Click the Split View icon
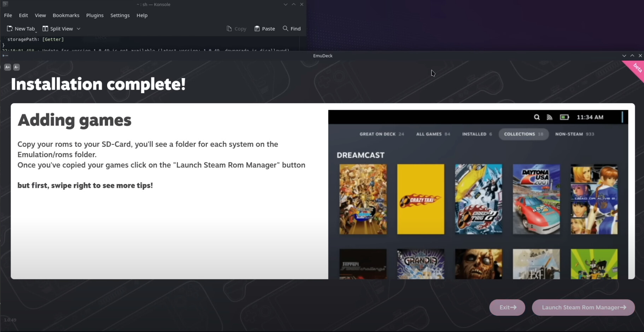Image resolution: width=644 pixels, height=332 pixels. point(45,29)
